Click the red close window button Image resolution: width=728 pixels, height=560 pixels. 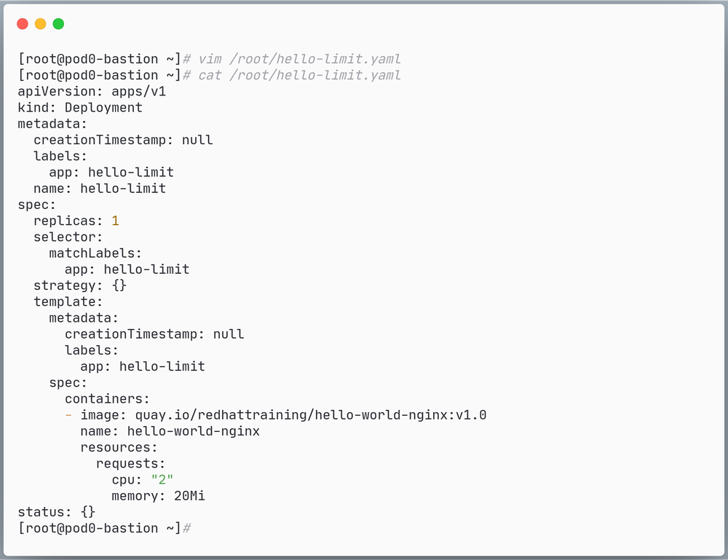[23, 24]
